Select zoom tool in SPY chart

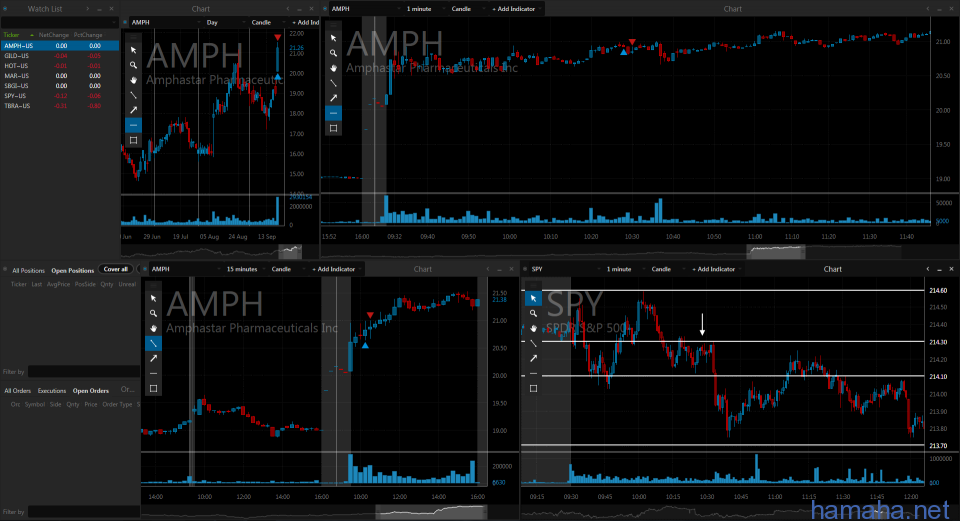[533, 313]
